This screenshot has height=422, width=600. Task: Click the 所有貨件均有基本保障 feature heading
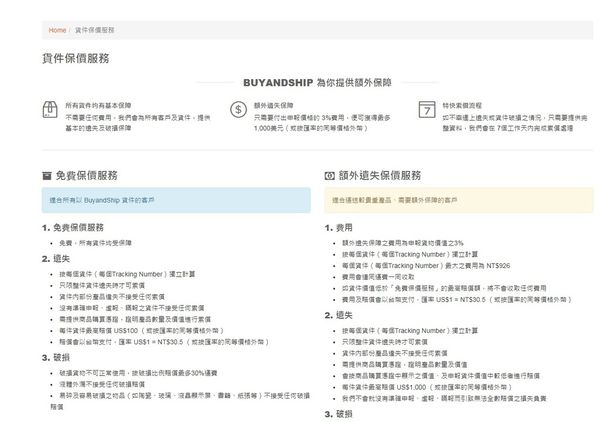pos(98,103)
